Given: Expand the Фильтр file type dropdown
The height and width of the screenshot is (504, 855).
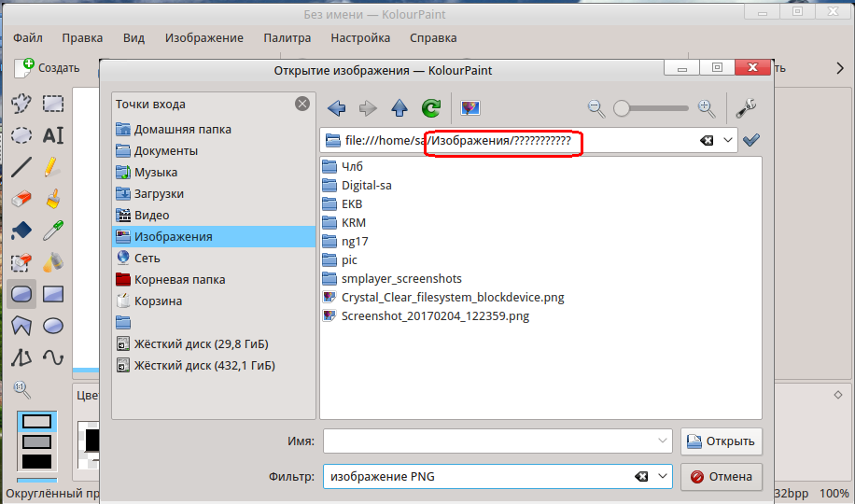Looking at the screenshot, I should (x=663, y=476).
